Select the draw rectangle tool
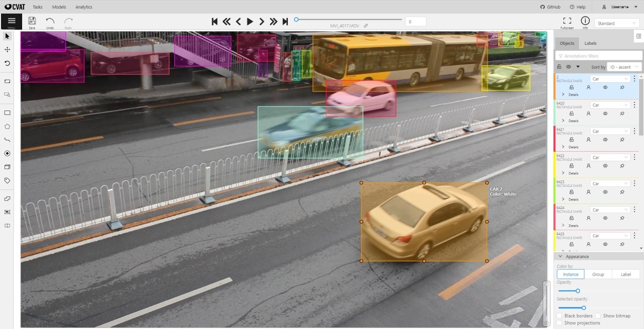 (7, 113)
